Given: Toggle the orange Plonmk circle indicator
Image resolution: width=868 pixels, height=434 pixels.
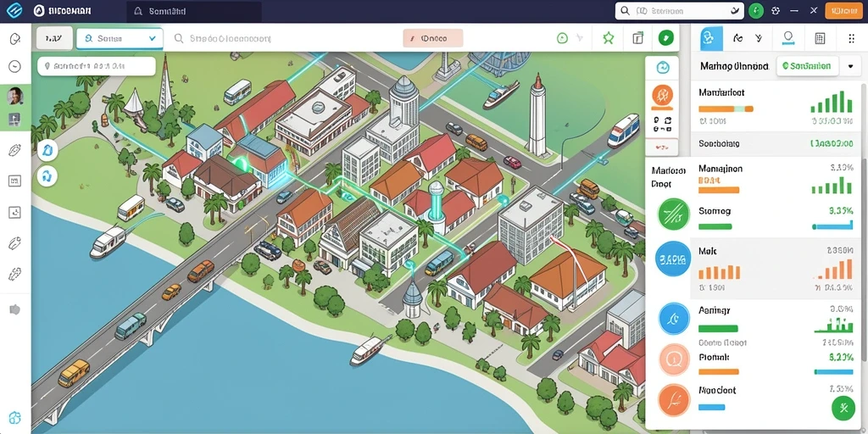Looking at the screenshot, I should click(674, 359).
